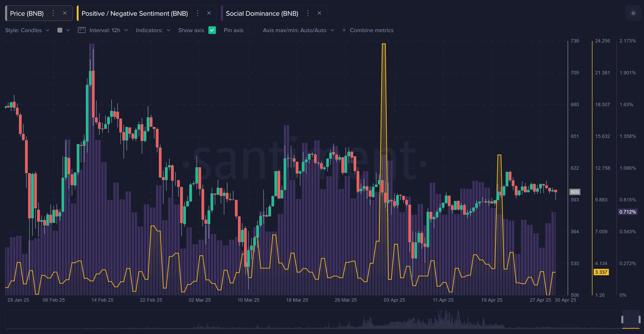The height and width of the screenshot is (334, 644).
Task: Enable the Pin axis checkbox
Action: coord(251,30)
